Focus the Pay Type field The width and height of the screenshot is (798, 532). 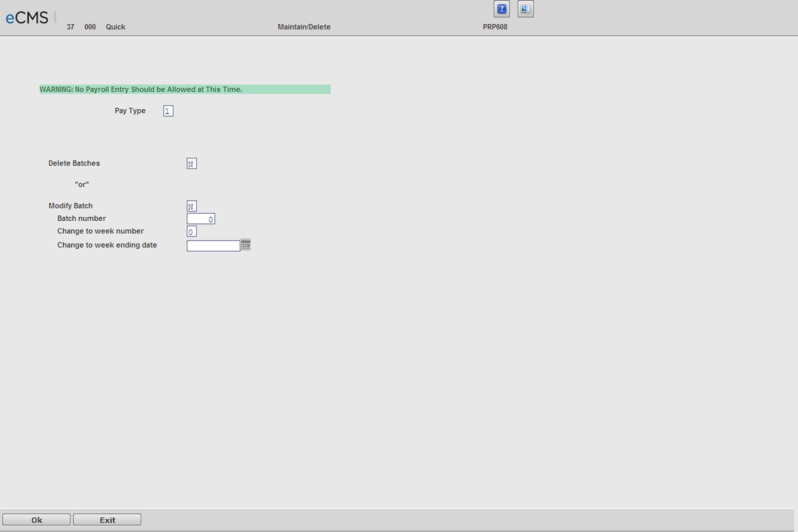[x=168, y=111]
